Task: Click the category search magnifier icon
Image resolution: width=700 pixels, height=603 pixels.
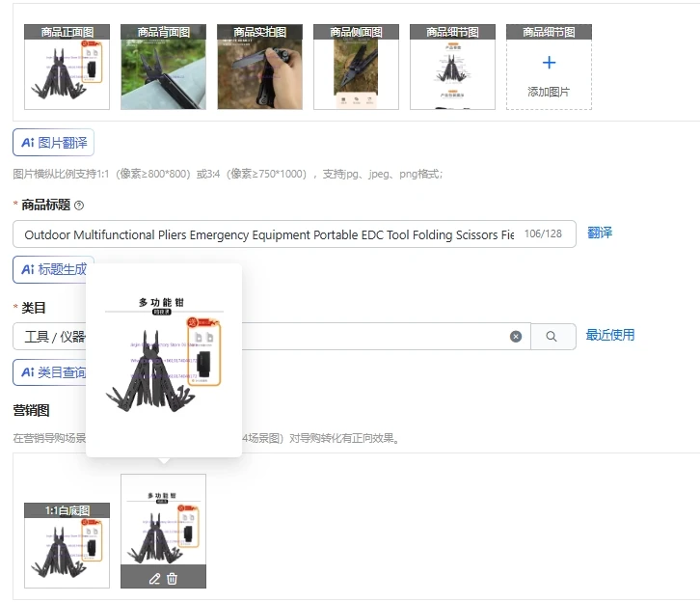Action: 552,337
